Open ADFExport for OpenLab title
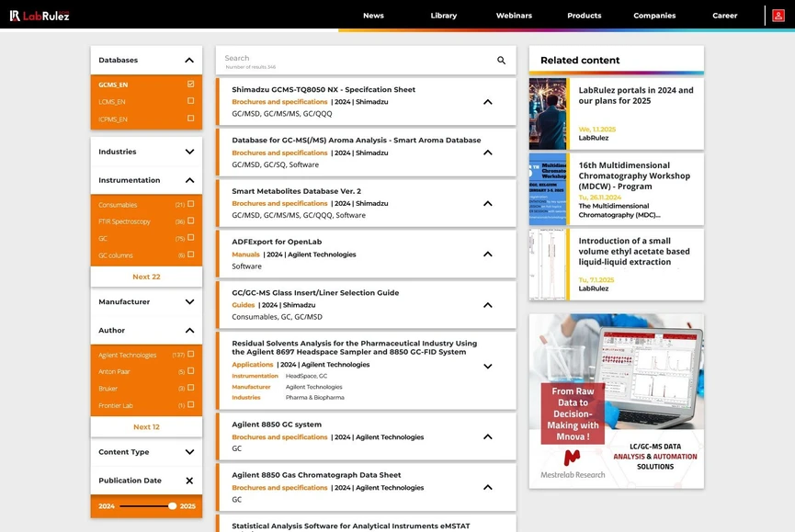This screenshot has height=532, width=795. click(x=277, y=242)
